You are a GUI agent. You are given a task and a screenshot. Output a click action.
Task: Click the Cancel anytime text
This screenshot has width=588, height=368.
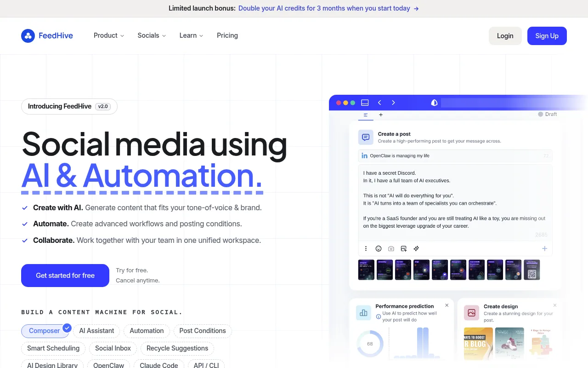pyautogui.click(x=138, y=281)
